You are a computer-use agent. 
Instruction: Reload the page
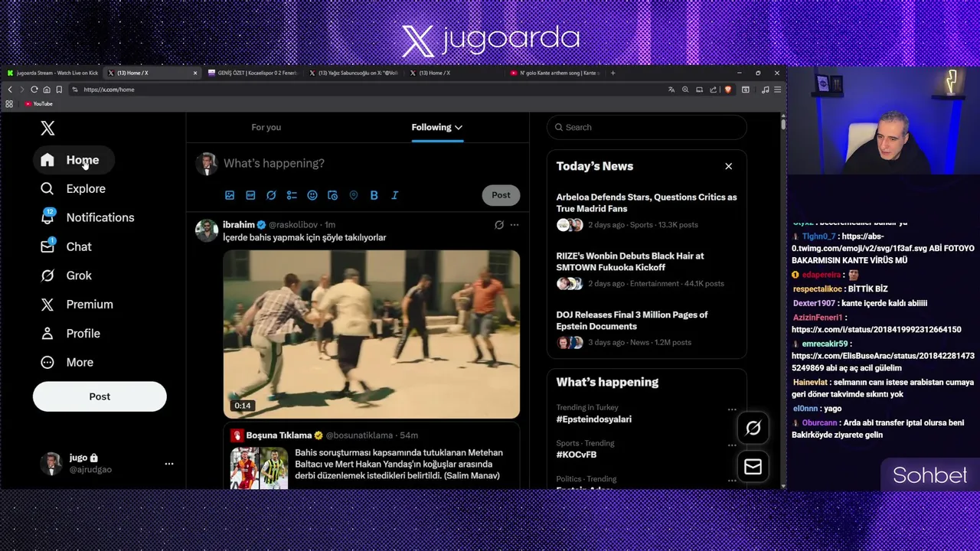click(x=34, y=90)
